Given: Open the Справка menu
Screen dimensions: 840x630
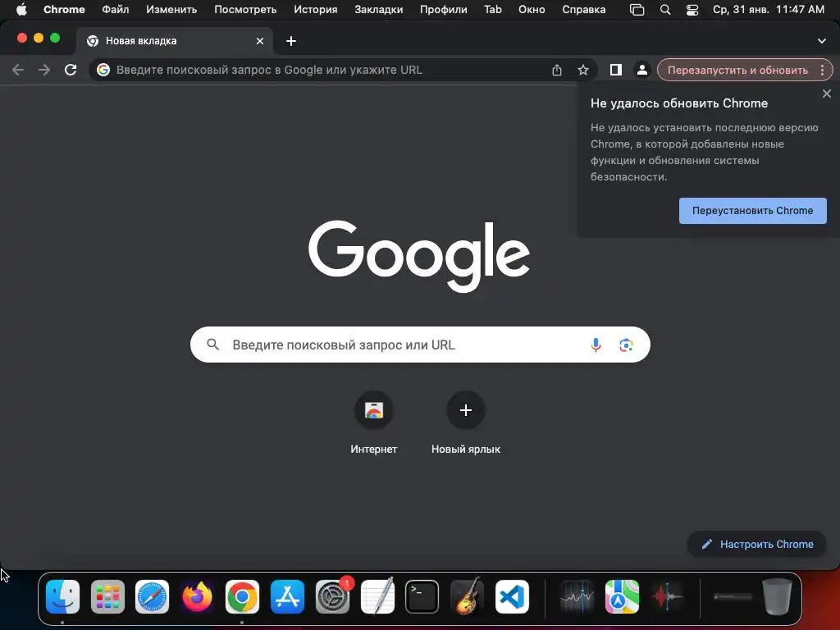Looking at the screenshot, I should click(584, 10).
